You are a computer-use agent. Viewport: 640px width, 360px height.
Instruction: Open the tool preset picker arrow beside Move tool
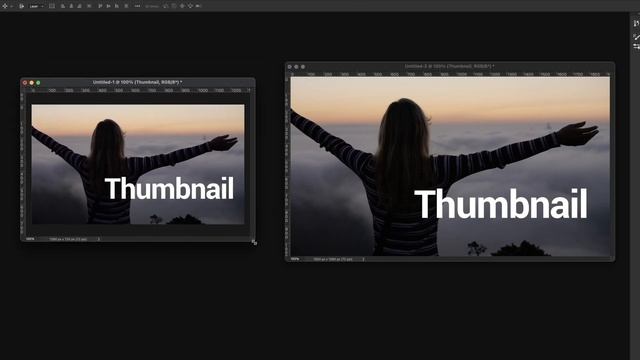(12, 6)
